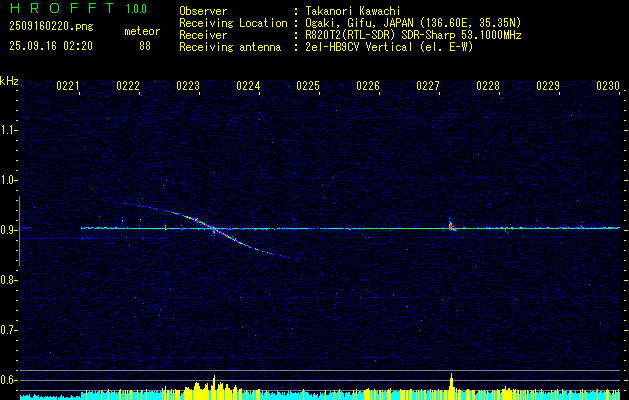Click the 0228 time marker
The height and width of the screenshot is (400, 629).
488,86
